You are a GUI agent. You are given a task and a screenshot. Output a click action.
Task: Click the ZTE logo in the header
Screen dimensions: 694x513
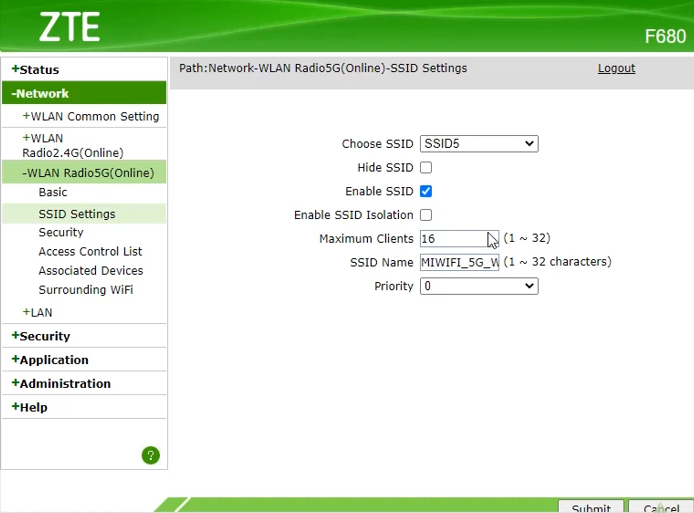70,26
